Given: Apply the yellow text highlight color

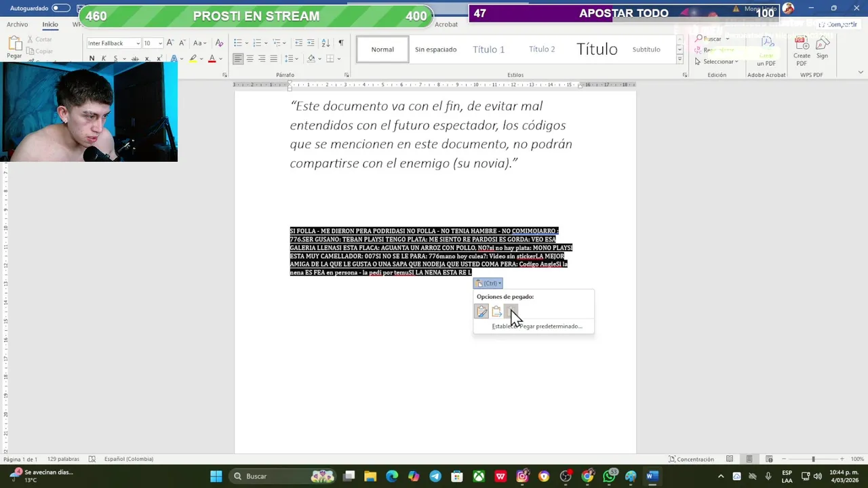Looking at the screenshot, I should (193, 59).
